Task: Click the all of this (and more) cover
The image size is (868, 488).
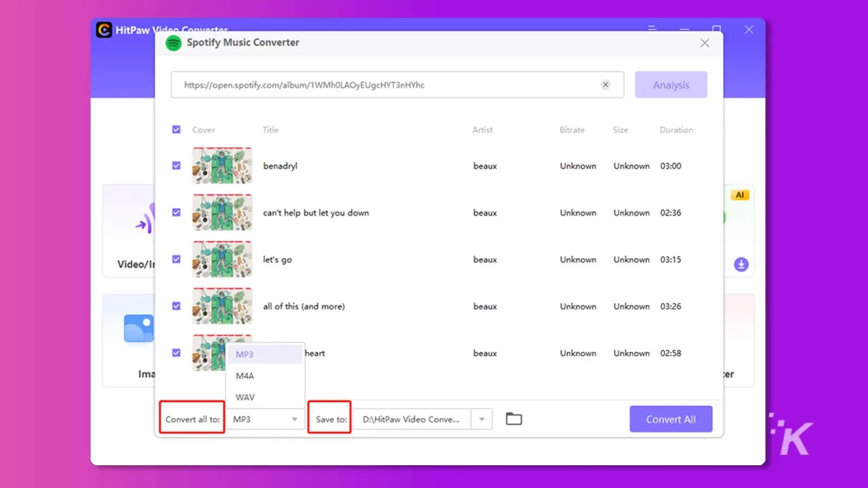Action: click(x=222, y=306)
